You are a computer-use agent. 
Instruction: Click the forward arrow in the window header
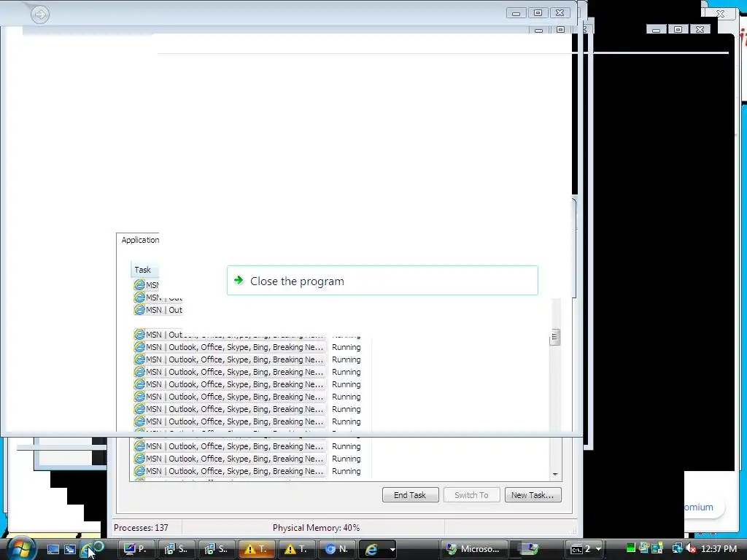(40, 15)
